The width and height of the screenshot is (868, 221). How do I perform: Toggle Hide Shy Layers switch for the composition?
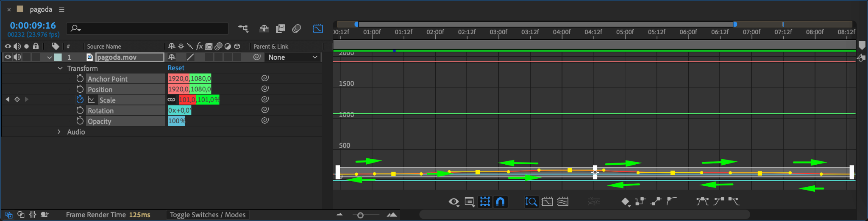(x=264, y=28)
